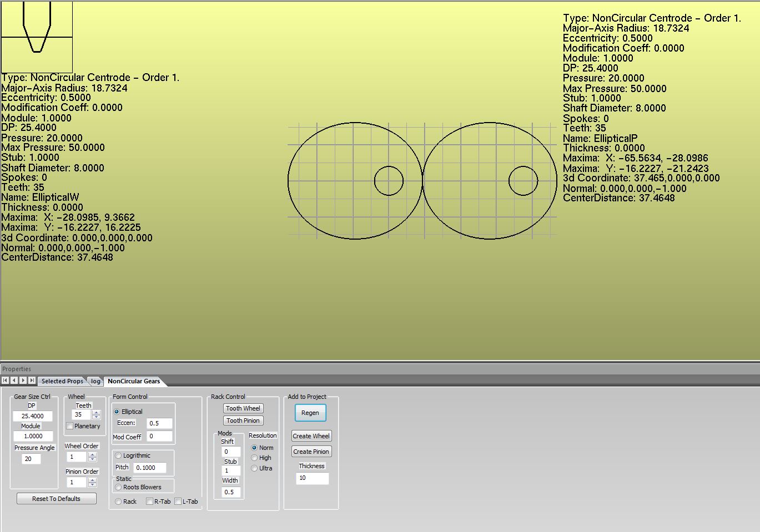Increase the Pinion Order stepper
Screen dimensions: 760x532
click(x=93, y=480)
